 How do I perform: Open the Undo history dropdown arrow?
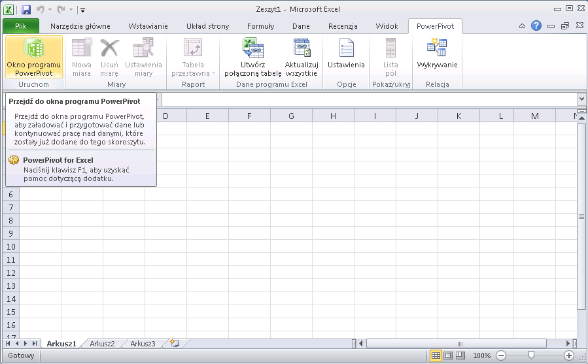coord(50,10)
